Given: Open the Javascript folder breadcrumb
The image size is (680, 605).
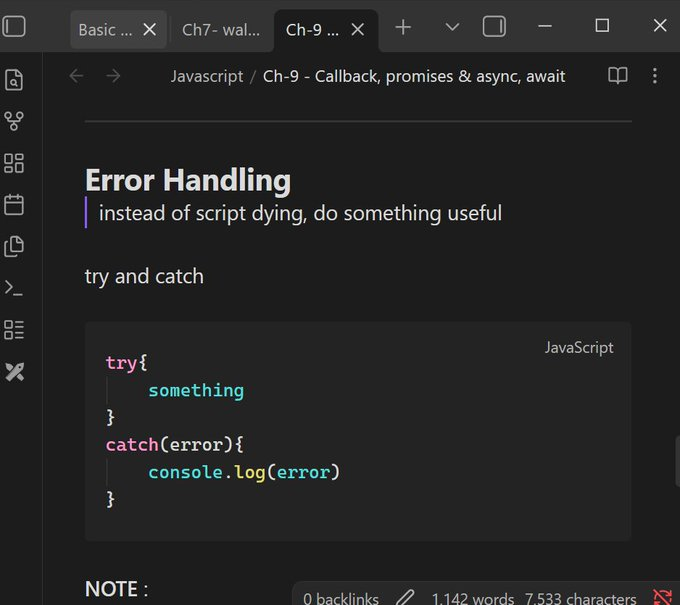Looking at the screenshot, I should (207, 76).
